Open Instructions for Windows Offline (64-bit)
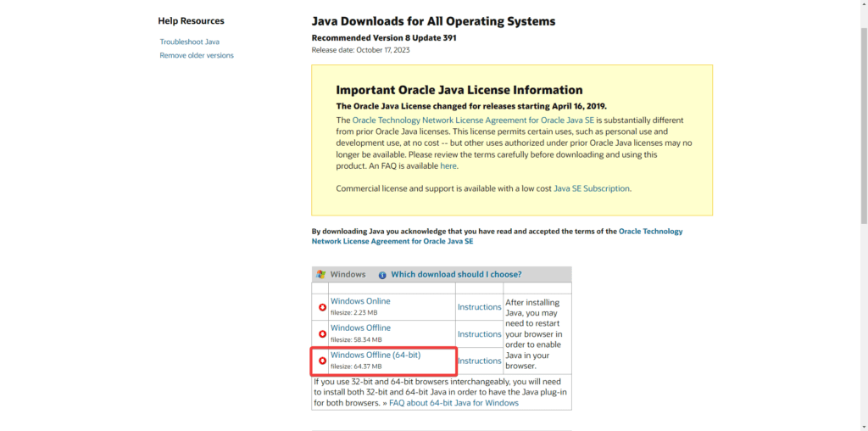The height and width of the screenshot is (431, 868). [479, 361]
